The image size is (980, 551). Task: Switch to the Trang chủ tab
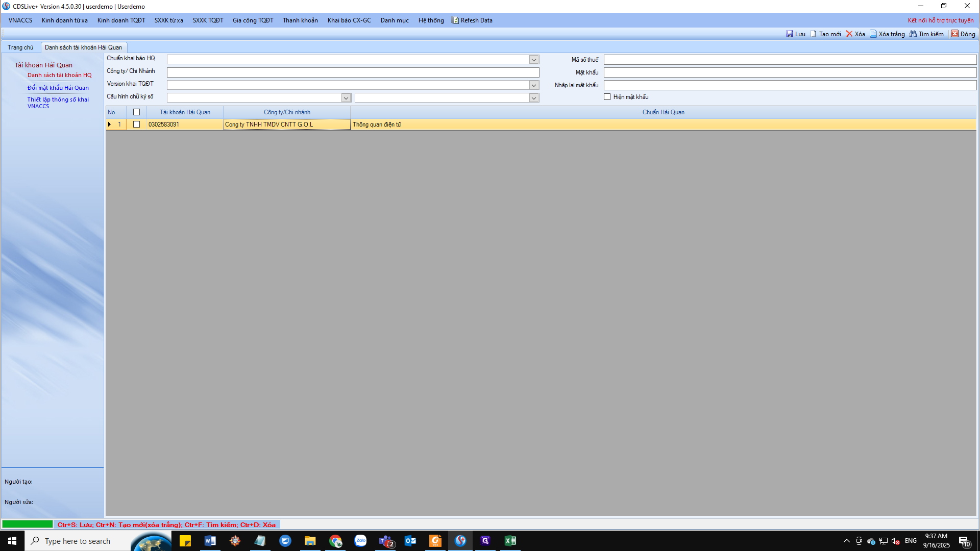pos(20,47)
